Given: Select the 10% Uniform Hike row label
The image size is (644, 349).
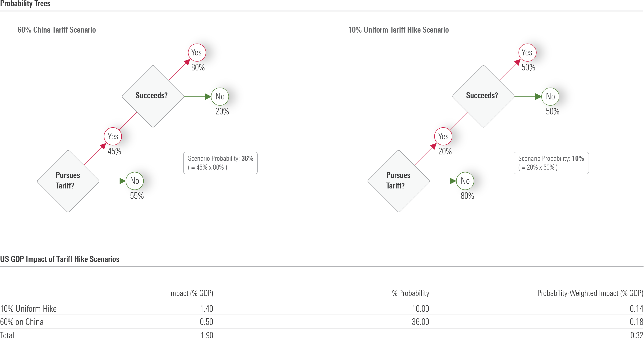Looking at the screenshot, I should point(29,309).
